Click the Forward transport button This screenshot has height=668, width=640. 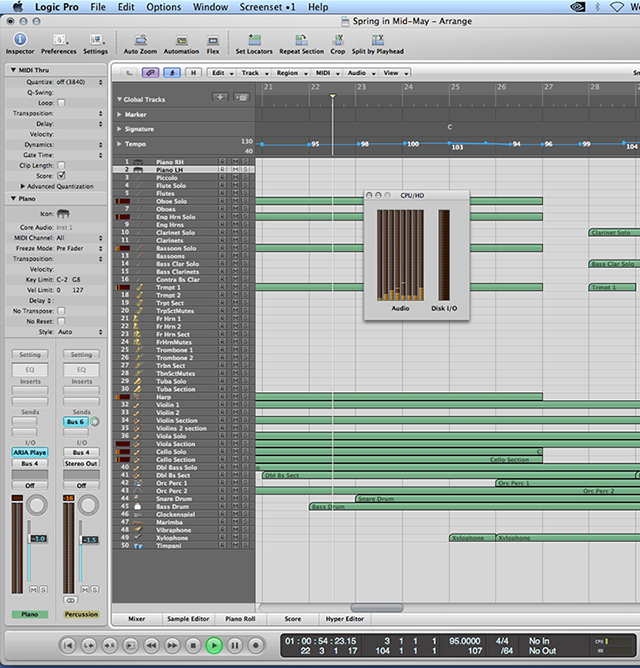172,645
